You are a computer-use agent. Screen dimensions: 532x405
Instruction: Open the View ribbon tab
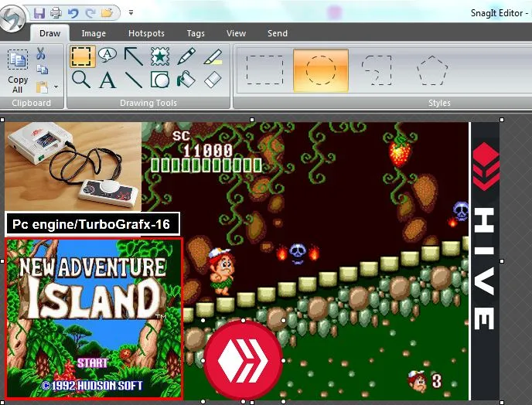(x=236, y=33)
